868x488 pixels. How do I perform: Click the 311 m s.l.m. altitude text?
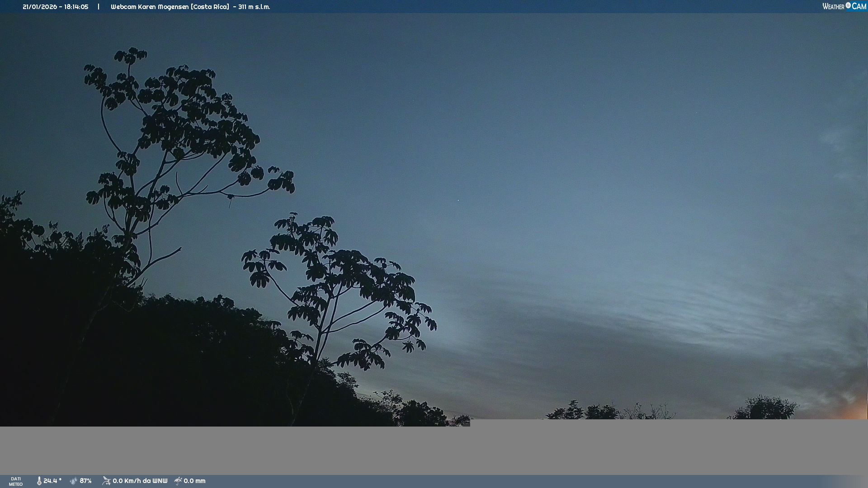click(254, 7)
